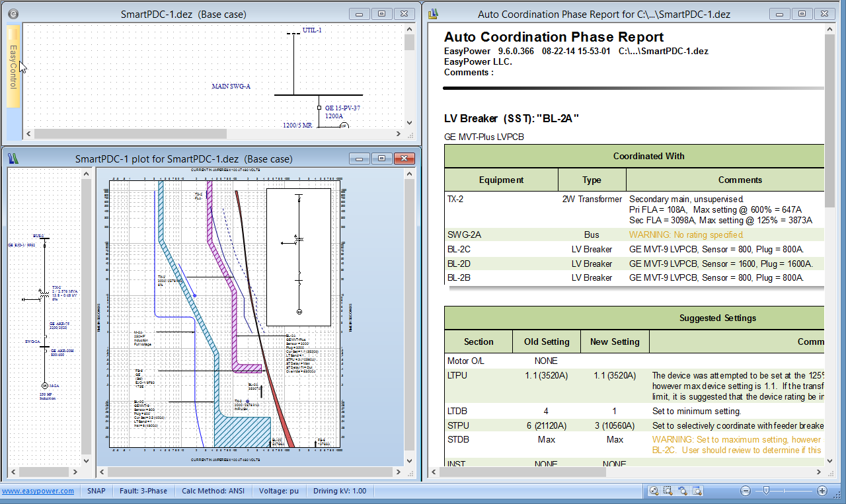Click the zoom to fit magnifier icon
The width and height of the screenshot is (846, 504).
653,491
